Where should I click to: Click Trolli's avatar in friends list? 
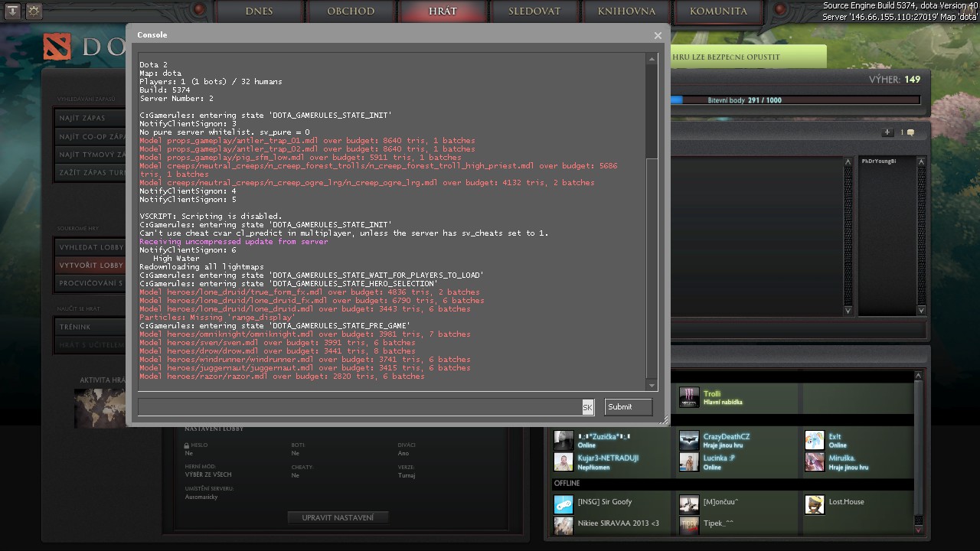click(x=689, y=397)
